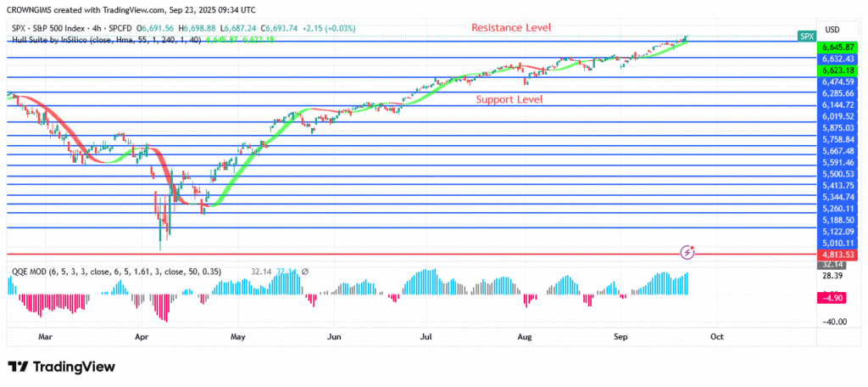Click the 28.39 oscillator scale value
Screen dimensions: 868x387
[832, 276]
